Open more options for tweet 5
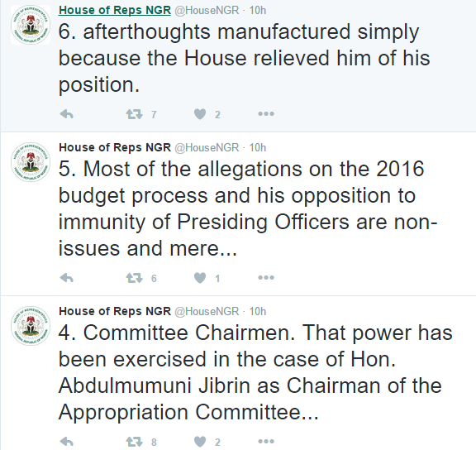Screen dimensions: 476x450 point(266,277)
